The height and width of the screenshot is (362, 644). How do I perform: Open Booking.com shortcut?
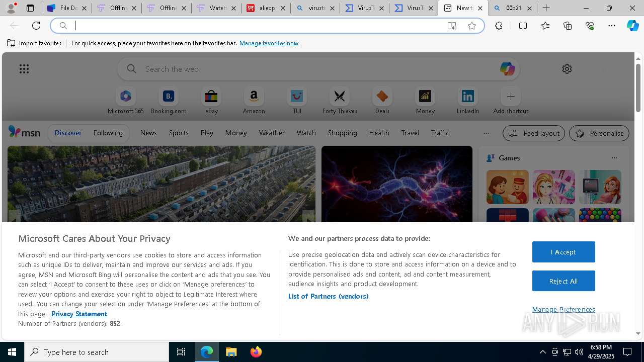(169, 101)
